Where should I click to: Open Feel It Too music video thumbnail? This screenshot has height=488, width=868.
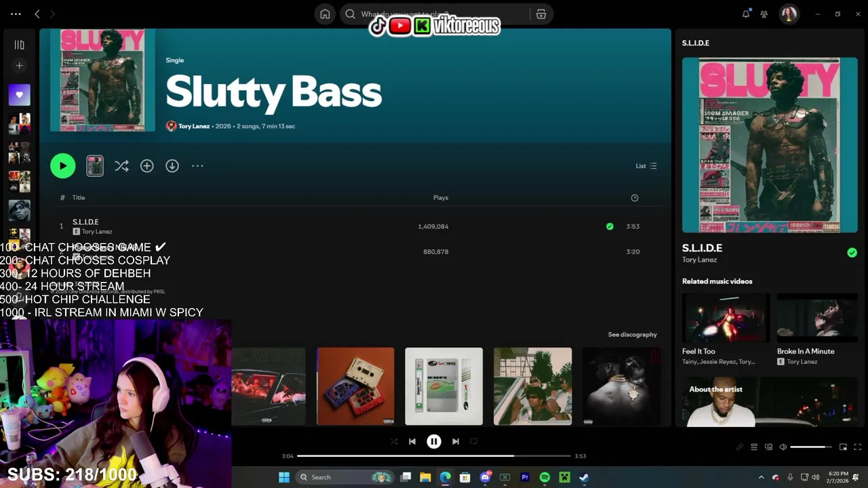(x=726, y=319)
